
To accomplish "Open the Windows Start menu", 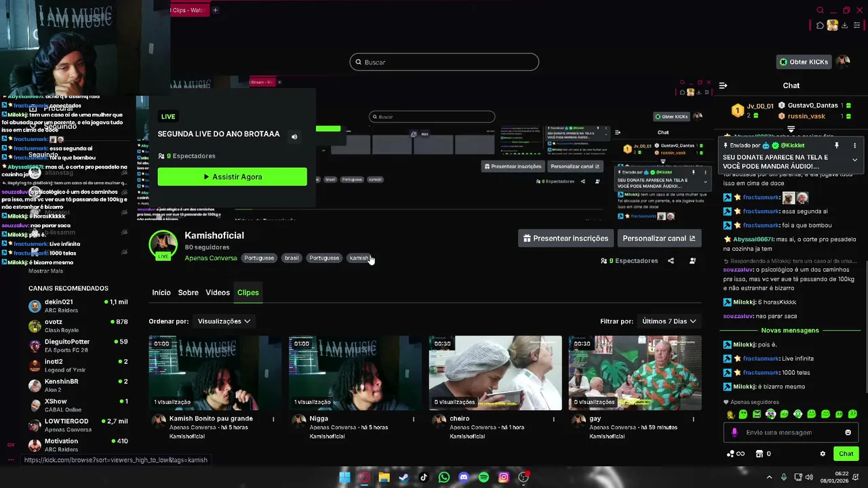I will (x=344, y=477).
